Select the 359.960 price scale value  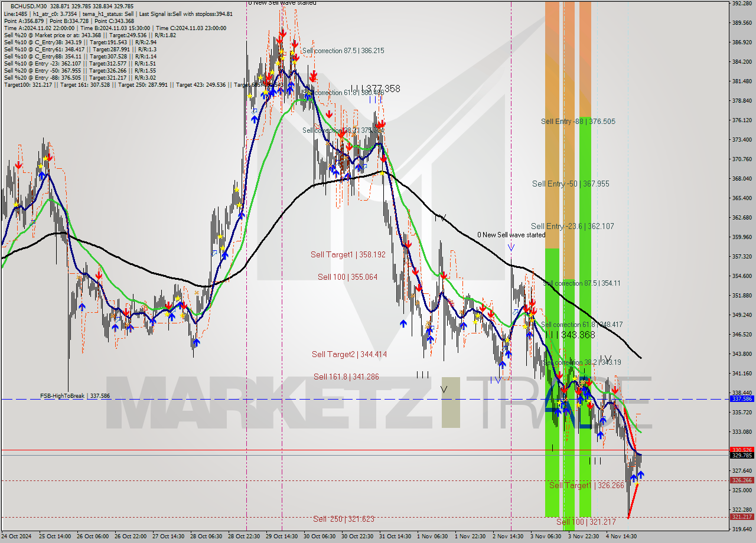pyautogui.click(x=742, y=237)
